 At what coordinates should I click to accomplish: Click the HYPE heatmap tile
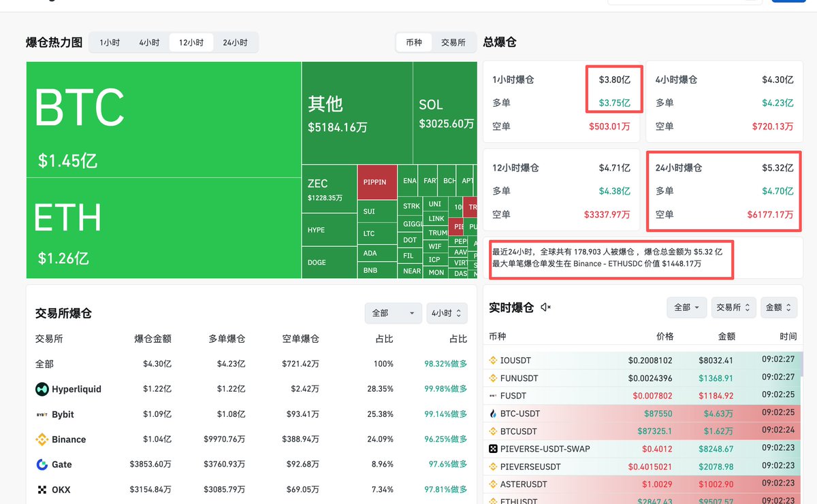point(329,230)
